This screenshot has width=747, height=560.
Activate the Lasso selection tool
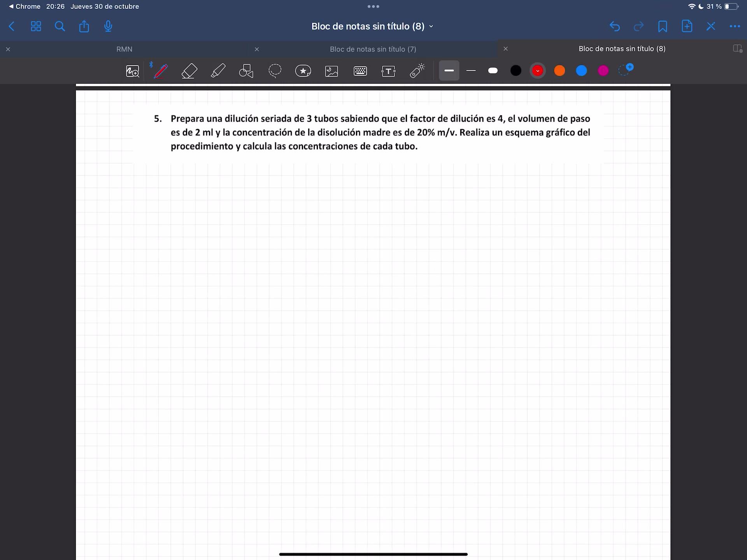[275, 71]
